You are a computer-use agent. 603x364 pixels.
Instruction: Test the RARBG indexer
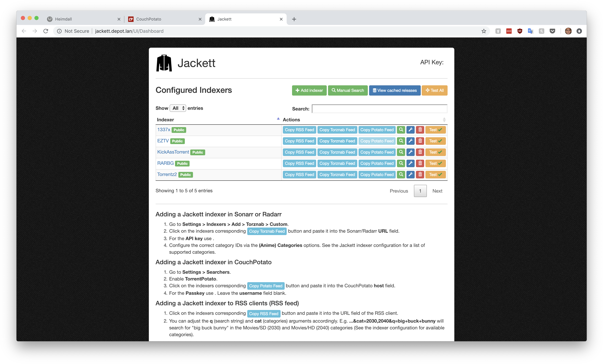point(436,163)
